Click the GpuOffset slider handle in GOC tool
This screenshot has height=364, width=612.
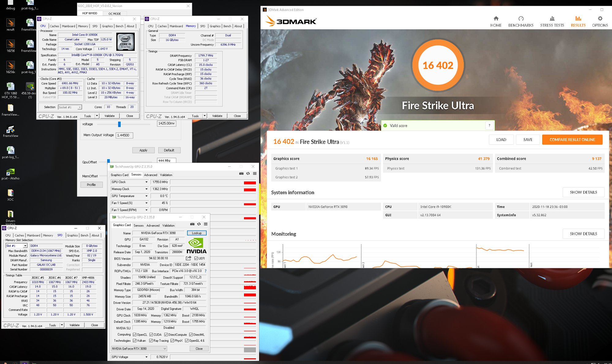pos(108,161)
